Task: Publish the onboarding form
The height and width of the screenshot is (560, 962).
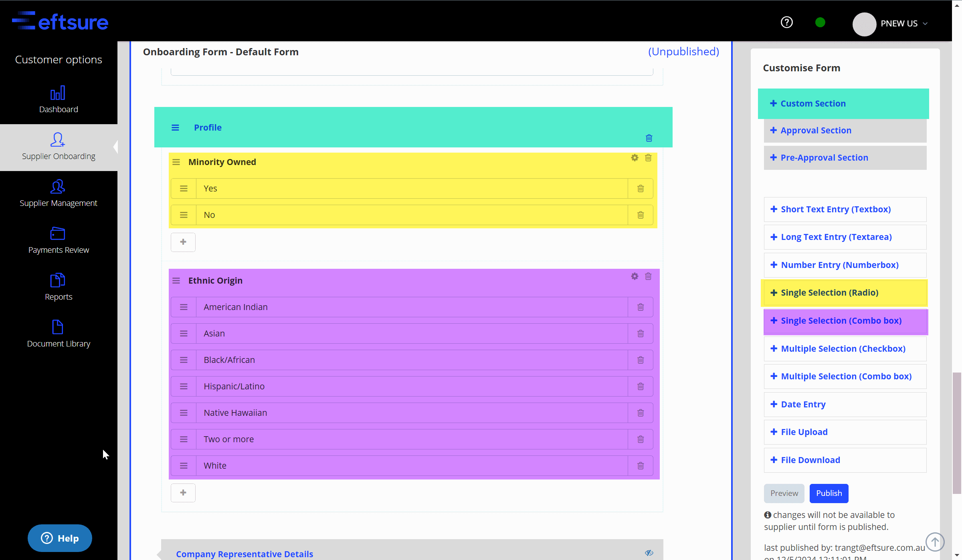Action: (829, 493)
